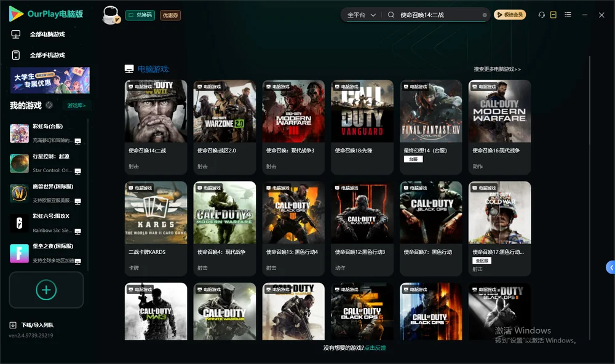Open the customer service headset icon
The width and height of the screenshot is (615, 364).
pyautogui.click(x=541, y=15)
